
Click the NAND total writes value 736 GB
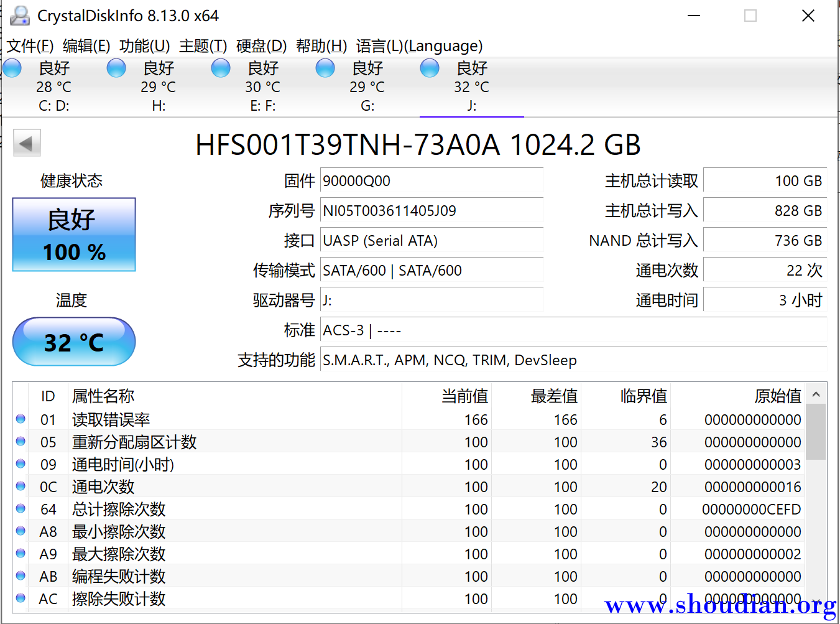765,240
